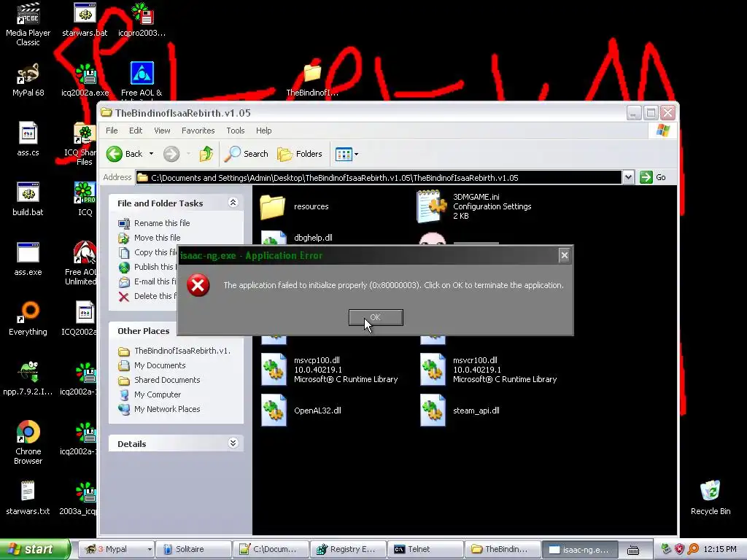Switch to Telnet taskbar button
Image resolution: width=747 pixels, height=560 pixels.
click(425, 549)
